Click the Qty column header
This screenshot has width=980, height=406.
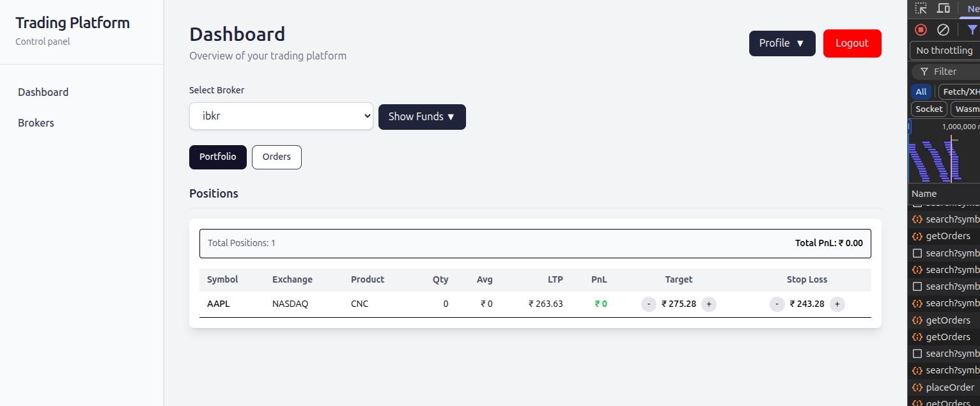pos(440,279)
